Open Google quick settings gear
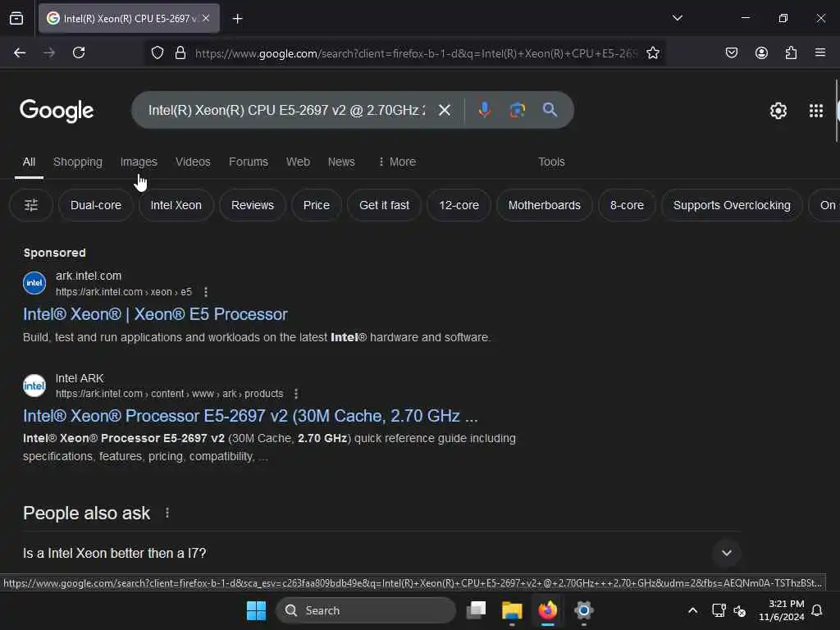Viewport: 840px width, 630px height. point(778,111)
